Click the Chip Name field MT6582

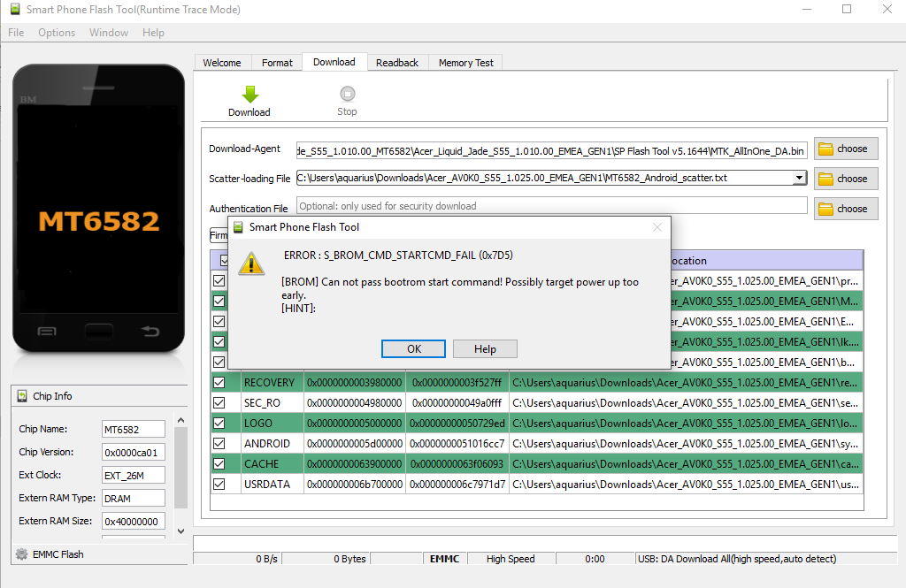pos(134,429)
